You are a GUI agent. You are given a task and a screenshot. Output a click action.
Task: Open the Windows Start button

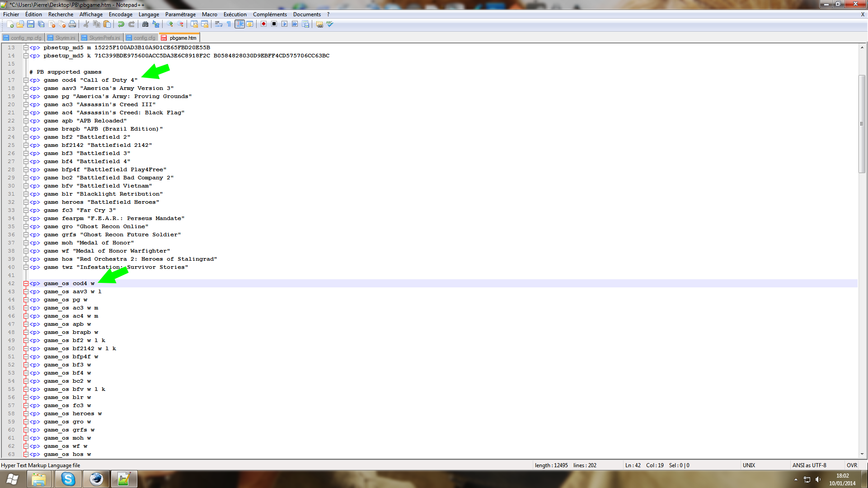(12, 479)
